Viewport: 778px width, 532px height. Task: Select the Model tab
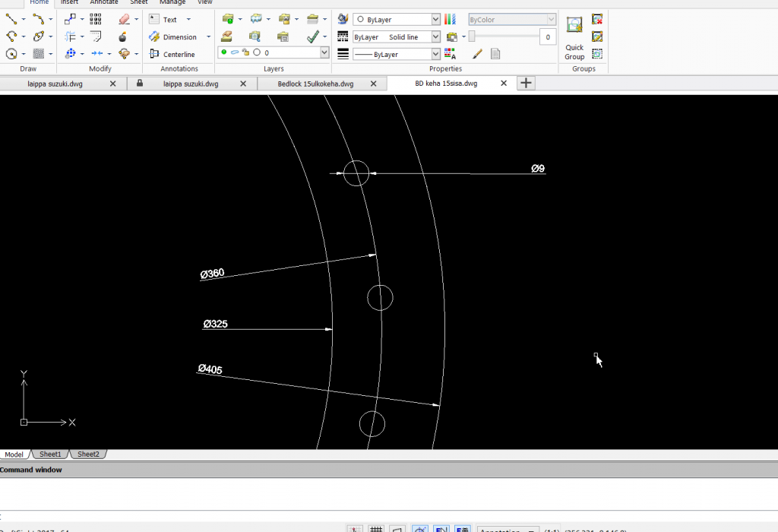[x=14, y=454]
